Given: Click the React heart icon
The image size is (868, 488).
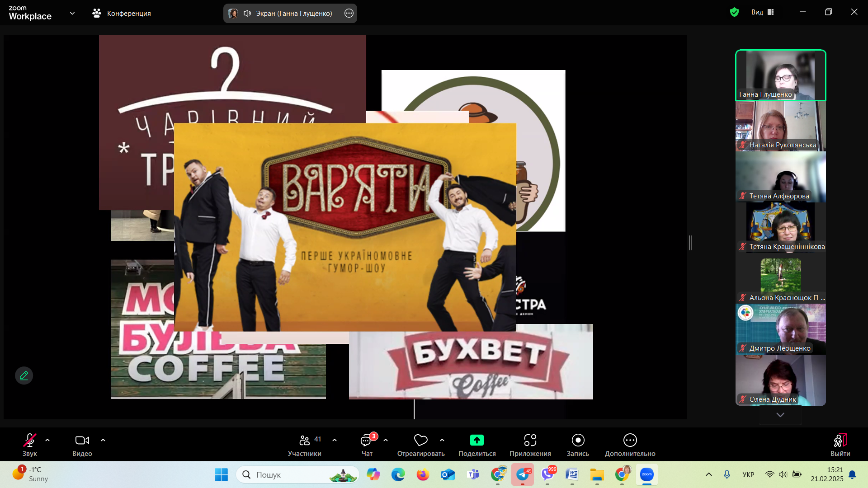Looking at the screenshot, I should pos(420,440).
